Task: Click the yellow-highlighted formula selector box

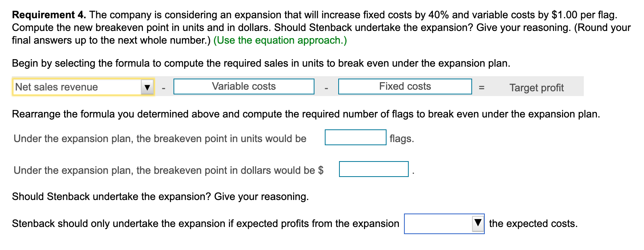Action: [79, 87]
